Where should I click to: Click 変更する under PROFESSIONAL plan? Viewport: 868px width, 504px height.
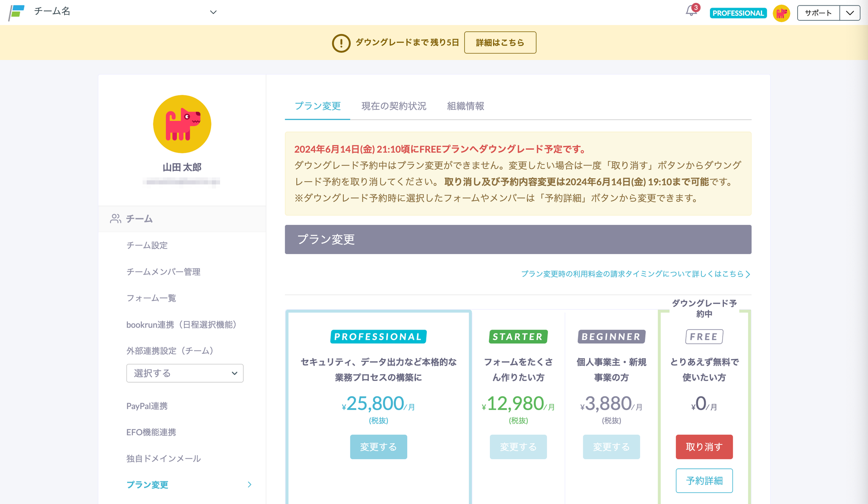(378, 447)
